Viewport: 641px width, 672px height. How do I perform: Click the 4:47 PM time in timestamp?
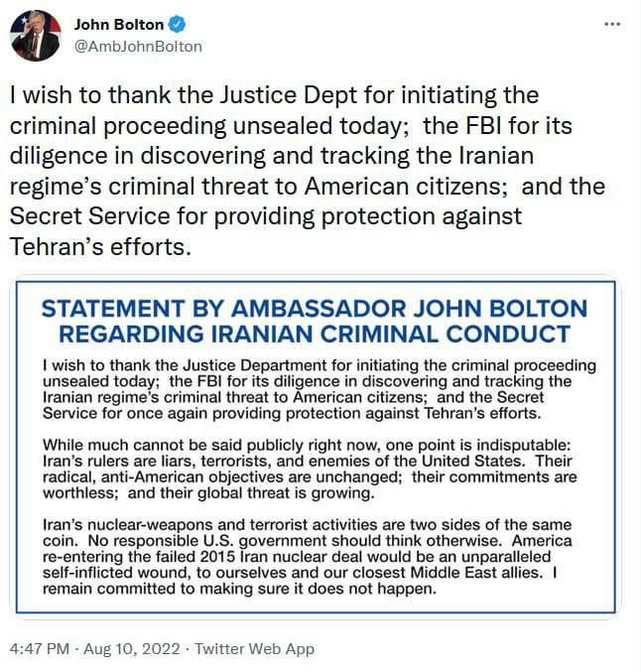[40, 648]
